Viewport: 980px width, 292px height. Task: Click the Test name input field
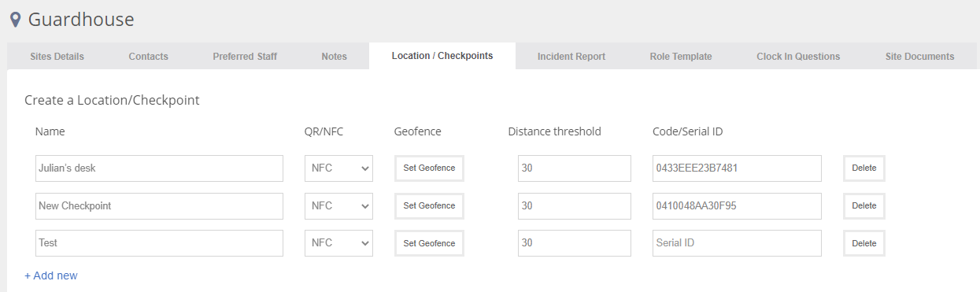(x=159, y=243)
